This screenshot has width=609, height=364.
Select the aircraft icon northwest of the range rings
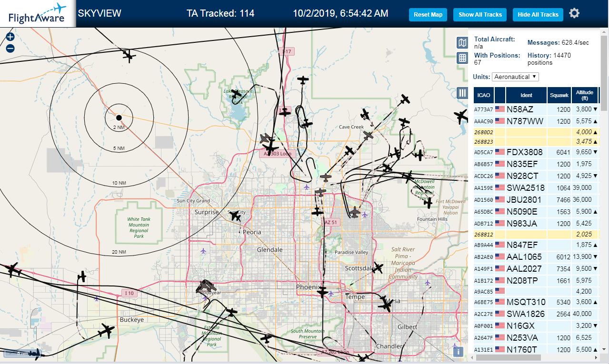129,56
